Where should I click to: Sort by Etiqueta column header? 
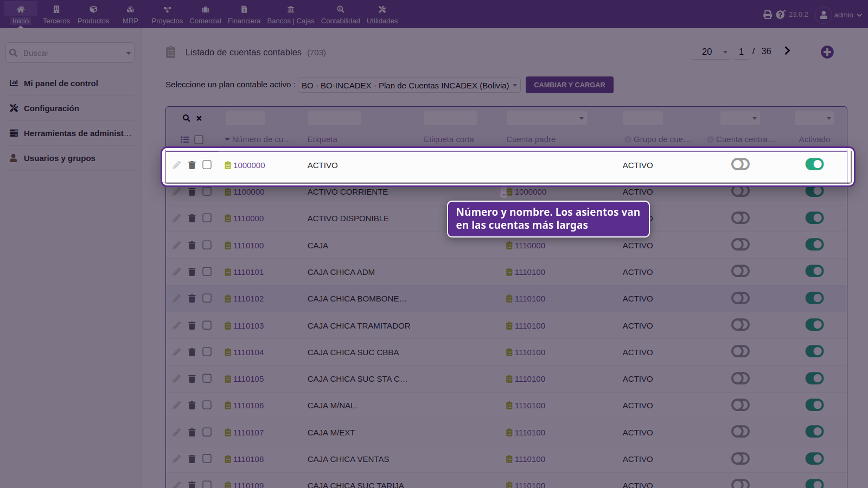pyautogui.click(x=322, y=139)
